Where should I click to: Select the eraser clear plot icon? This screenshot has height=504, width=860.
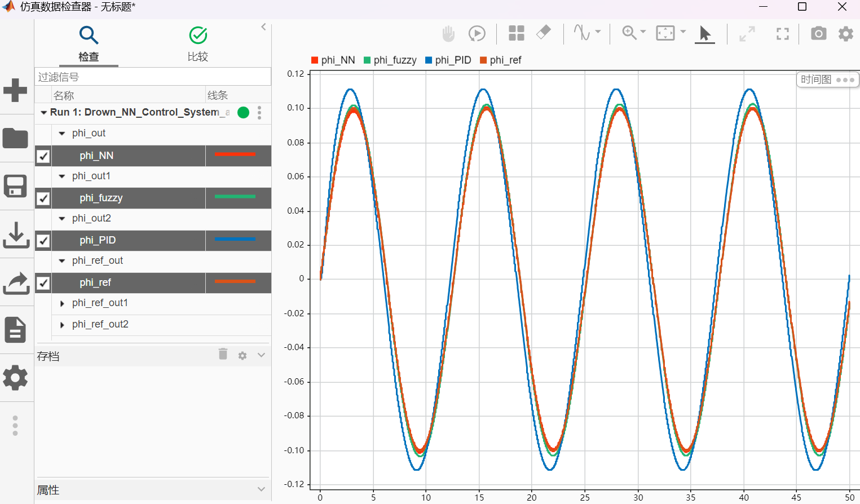[543, 33]
